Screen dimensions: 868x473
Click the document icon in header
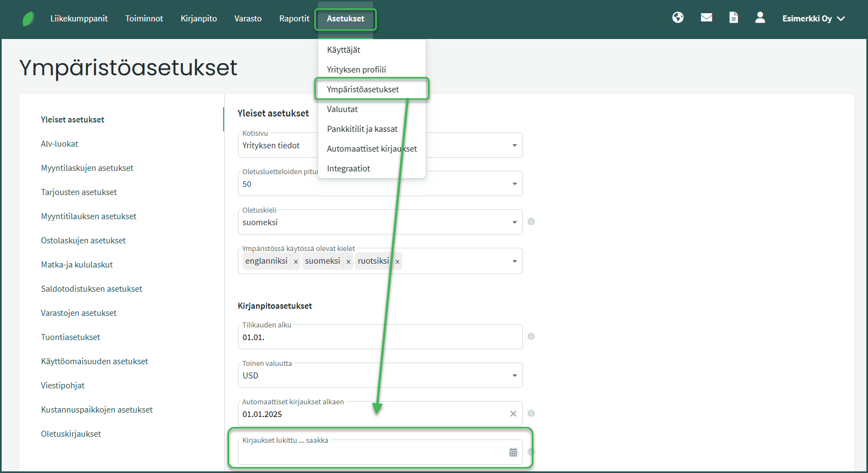click(733, 18)
